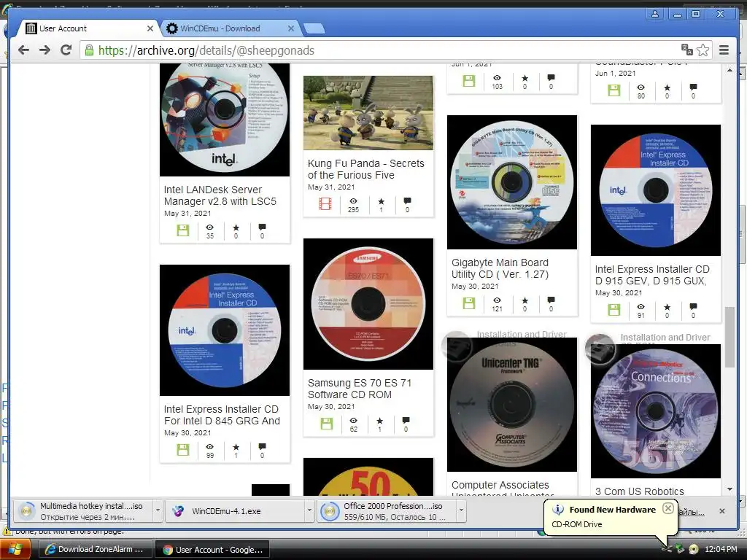The width and height of the screenshot is (747, 560).
Task: Switch to User Account - Google taskbar window
Action: click(x=213, y=550)
